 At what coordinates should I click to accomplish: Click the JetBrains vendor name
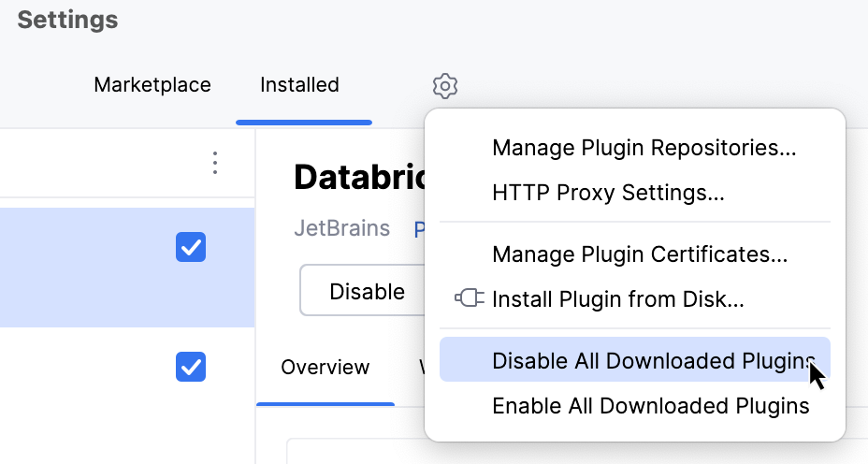click(x=341, y=228)
